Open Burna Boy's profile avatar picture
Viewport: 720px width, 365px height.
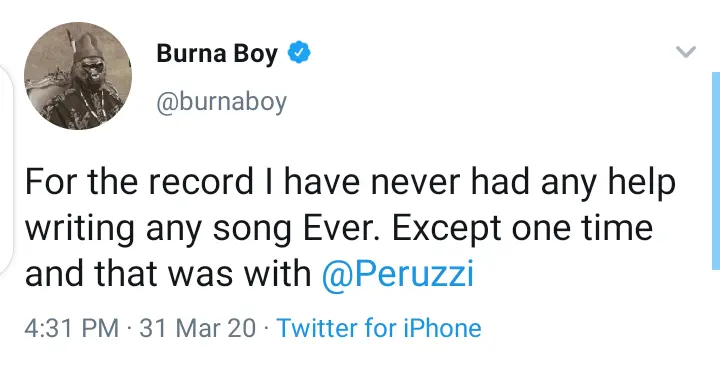[x=78, y=76]
